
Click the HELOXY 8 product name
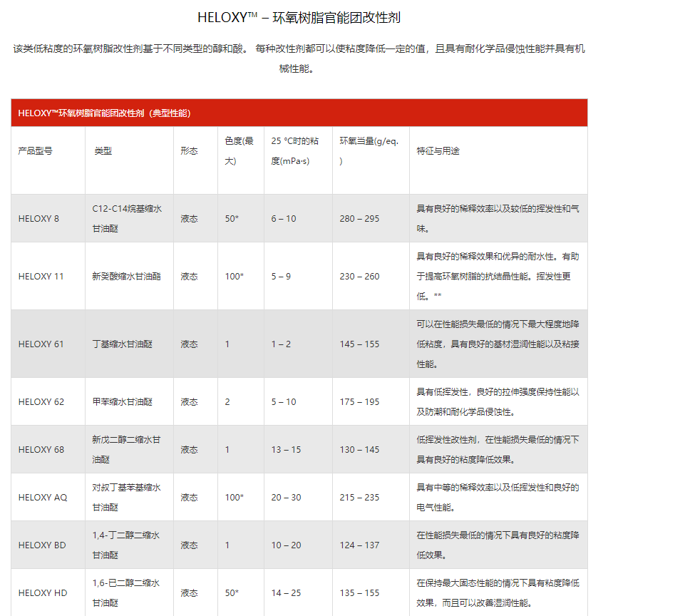click(x=38, y=219)
